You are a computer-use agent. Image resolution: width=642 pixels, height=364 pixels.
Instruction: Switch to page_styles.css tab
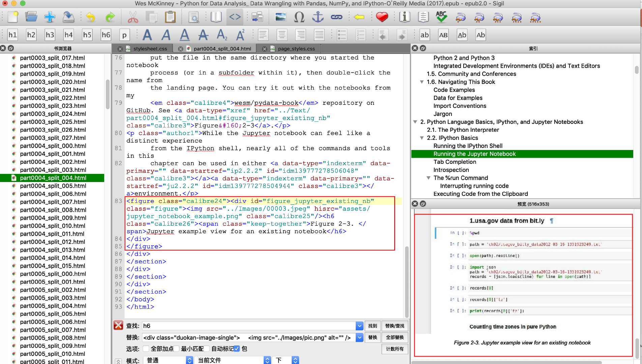296,49
